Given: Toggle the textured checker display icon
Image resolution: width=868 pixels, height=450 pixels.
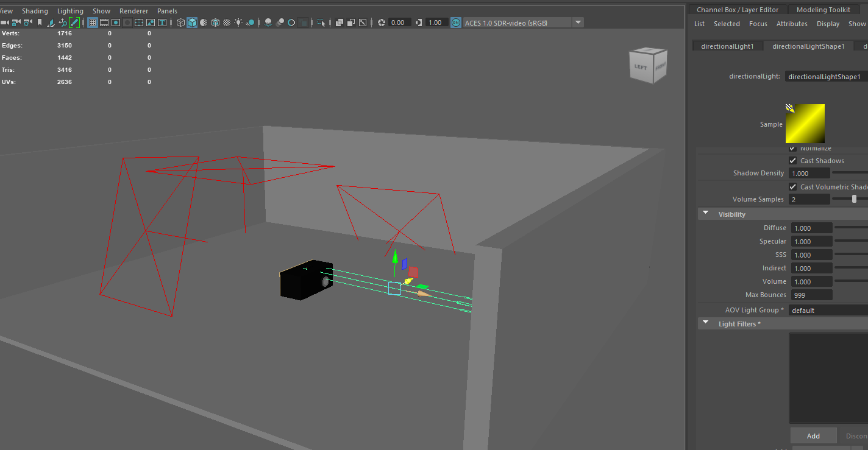Looking at the screenshot, I should click(x=227, y=23).
